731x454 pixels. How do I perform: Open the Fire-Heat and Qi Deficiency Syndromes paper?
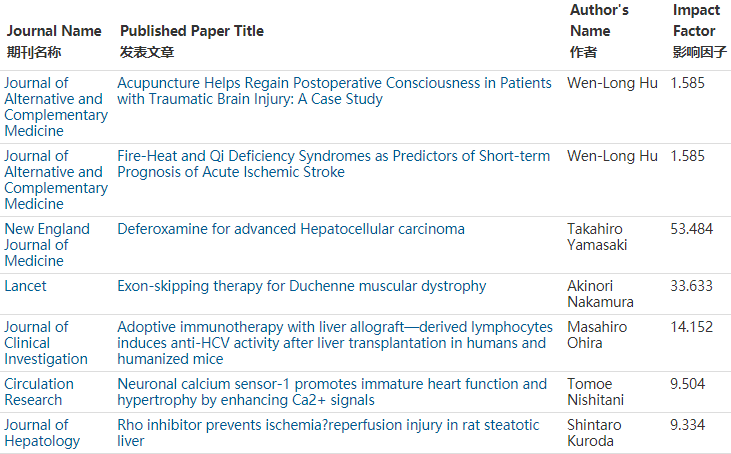coord(334,164)
